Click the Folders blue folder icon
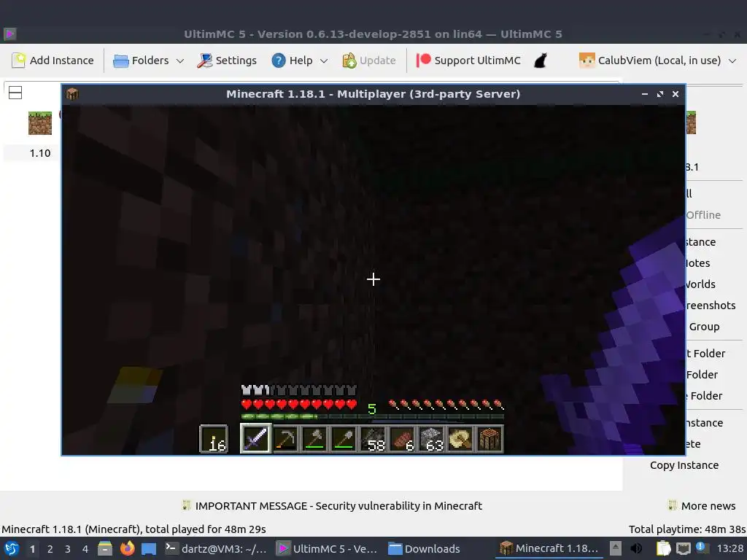747x560 pixels. 120,61
